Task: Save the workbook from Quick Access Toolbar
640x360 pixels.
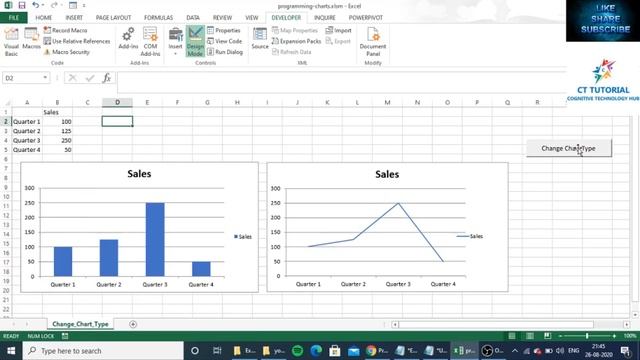Action: [22, 6]
